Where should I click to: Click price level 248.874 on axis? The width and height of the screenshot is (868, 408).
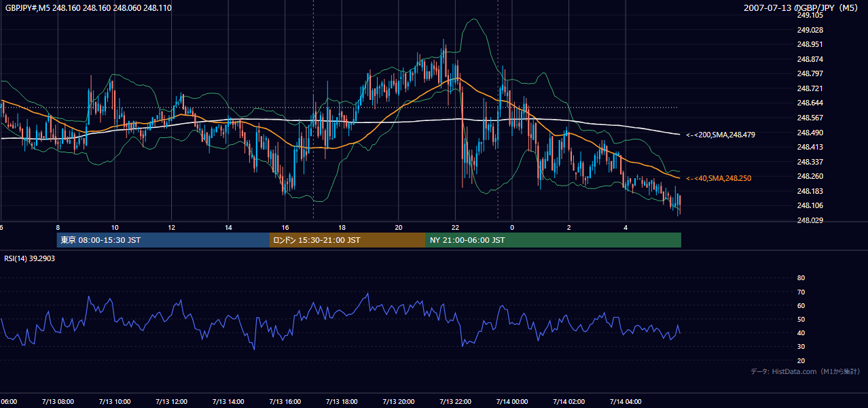[810, 59]
